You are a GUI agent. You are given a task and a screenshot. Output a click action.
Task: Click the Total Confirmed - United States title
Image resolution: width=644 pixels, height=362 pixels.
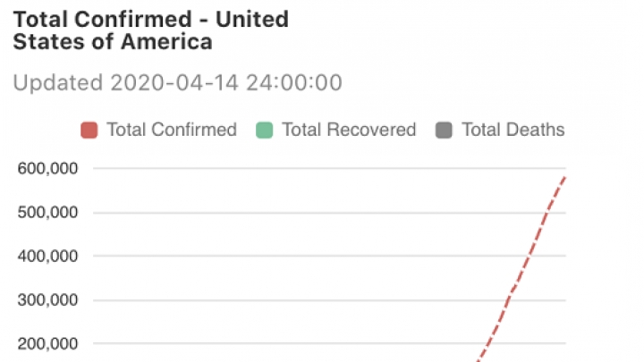[x=150, y=30]
